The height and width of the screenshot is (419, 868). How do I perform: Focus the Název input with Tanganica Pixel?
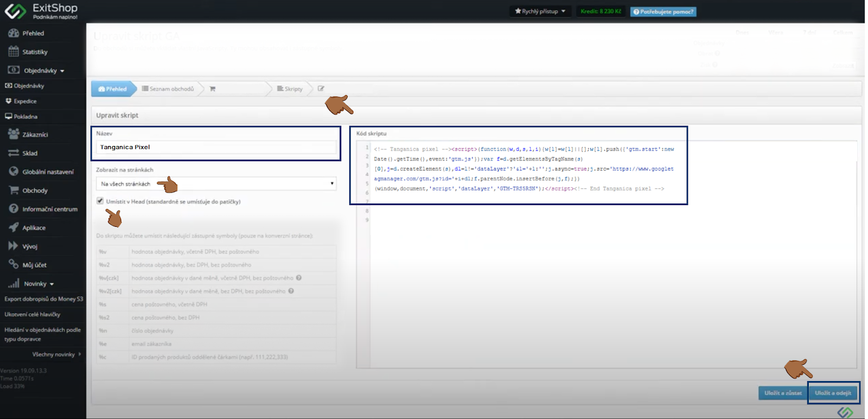pyautogui.click(x=216, y=147)
